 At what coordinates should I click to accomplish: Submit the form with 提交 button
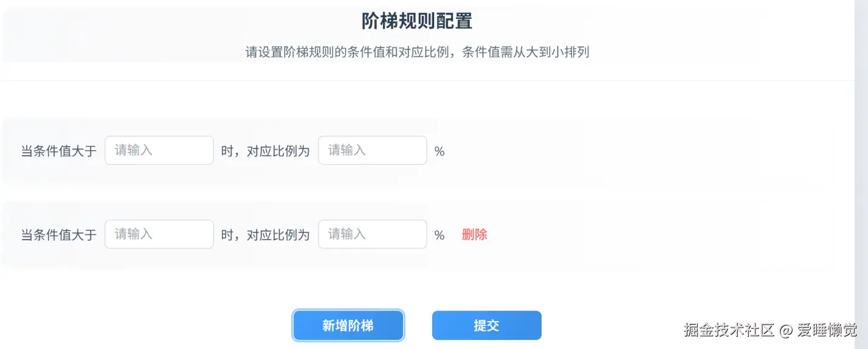pos(486,325)
